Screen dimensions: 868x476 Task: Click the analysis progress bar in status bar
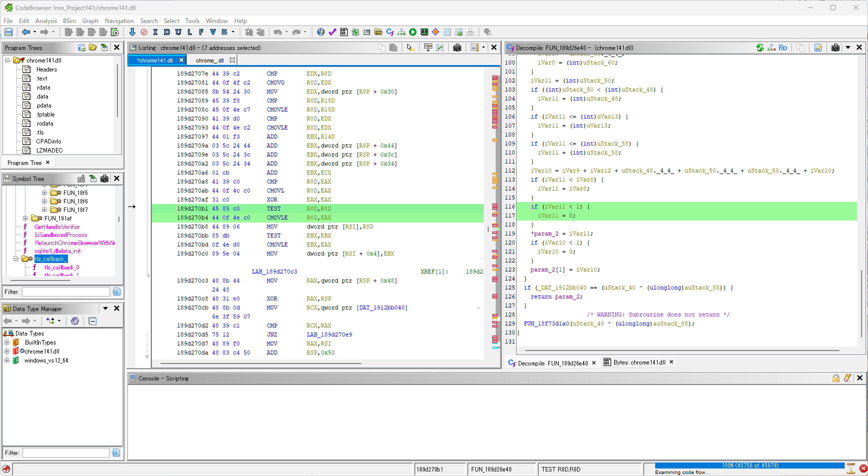point(750,465)
